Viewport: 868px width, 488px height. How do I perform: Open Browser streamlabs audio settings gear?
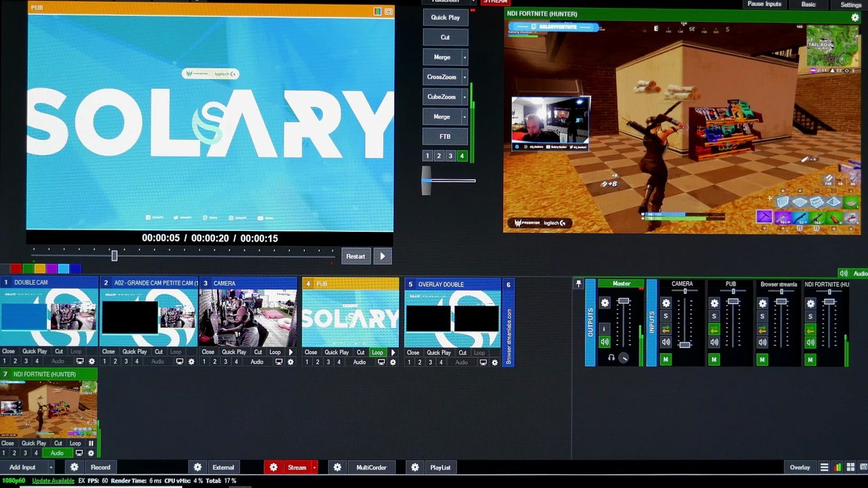pyautogui.click(x=763, y=304)
